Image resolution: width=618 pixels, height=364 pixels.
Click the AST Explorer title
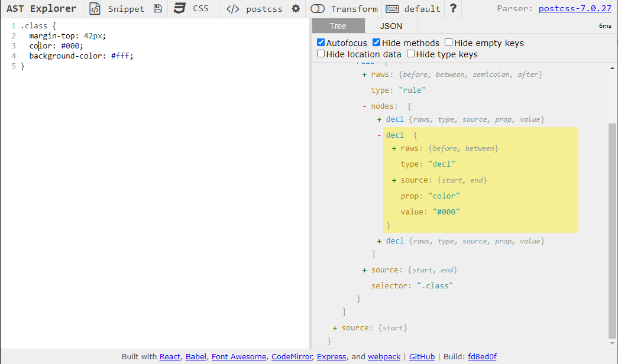(41, 9)
